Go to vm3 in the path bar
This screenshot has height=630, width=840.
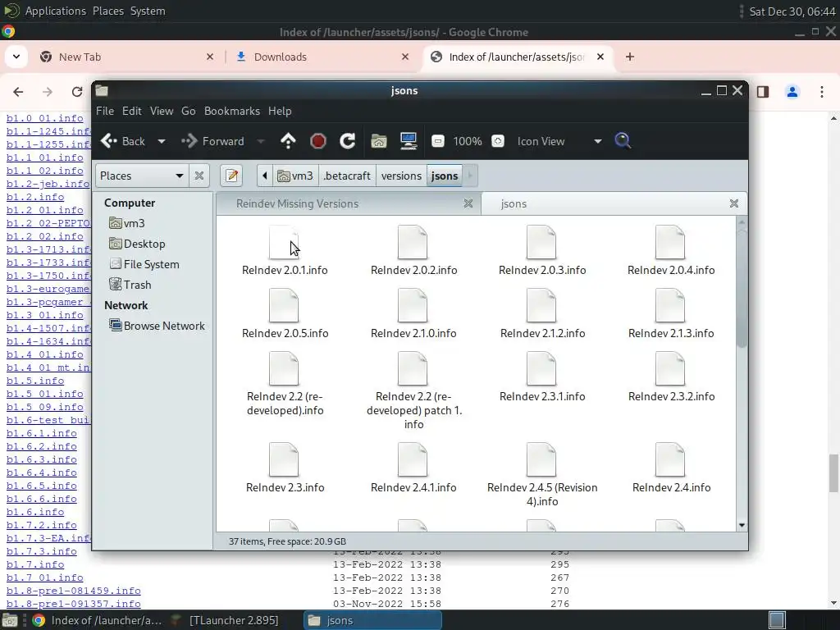pyautogui.click(x=295, y=176)
